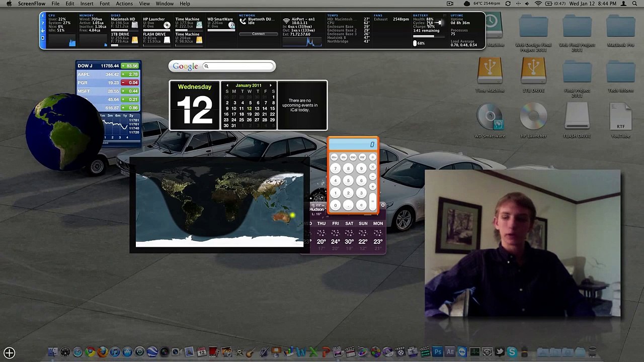Click the big Wednesday 12 date tile

194,105
